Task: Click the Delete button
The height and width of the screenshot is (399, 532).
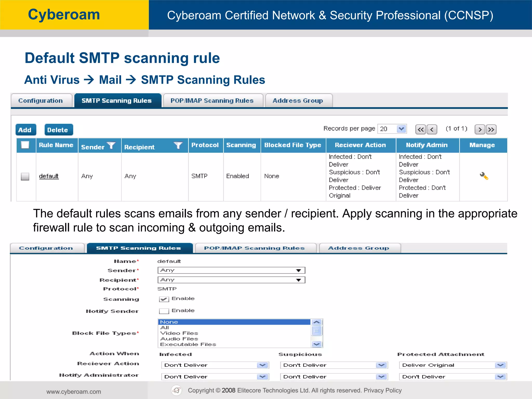Action: click(58, 130)
